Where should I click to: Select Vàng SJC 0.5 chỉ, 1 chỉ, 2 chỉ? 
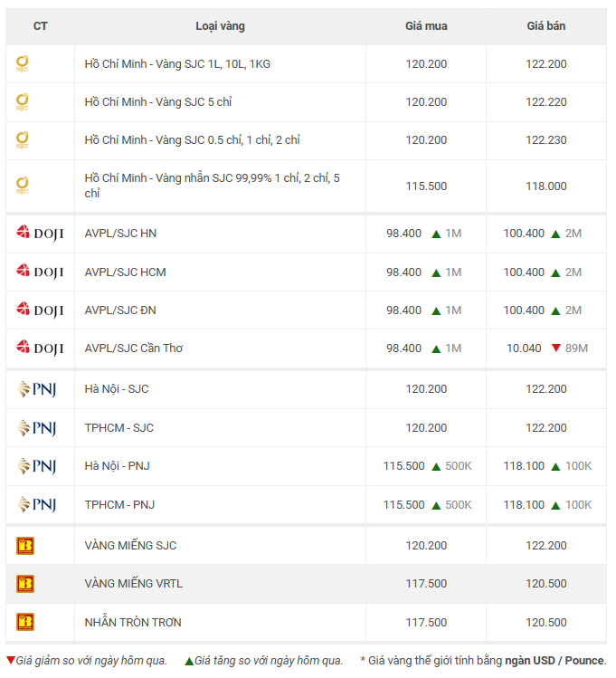click(x=228, y=140)
